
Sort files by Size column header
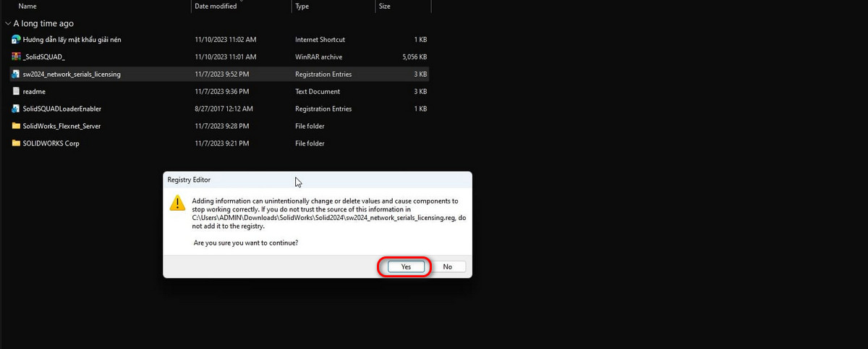pos(385,6)
